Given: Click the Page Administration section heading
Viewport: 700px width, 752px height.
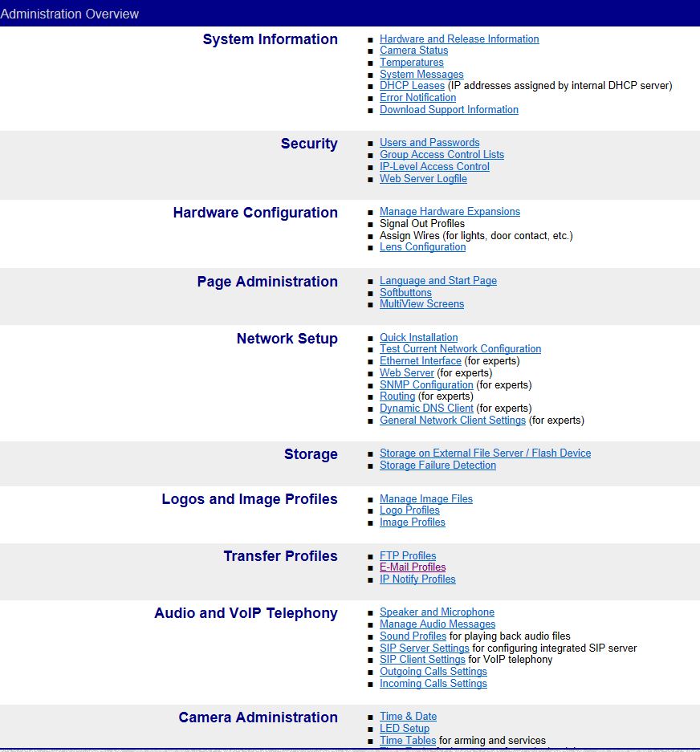Looking at the screenshot, I should click(x=267, y=282).
